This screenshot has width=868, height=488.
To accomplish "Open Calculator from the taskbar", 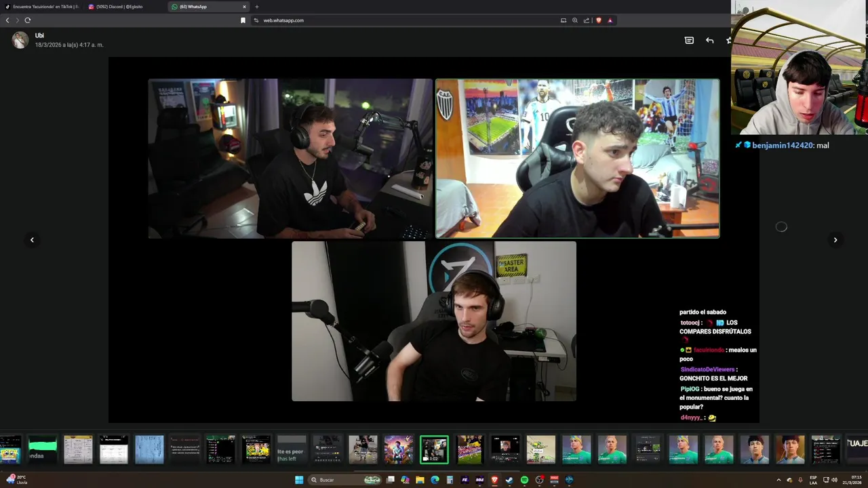I will (x=450, y=480).
